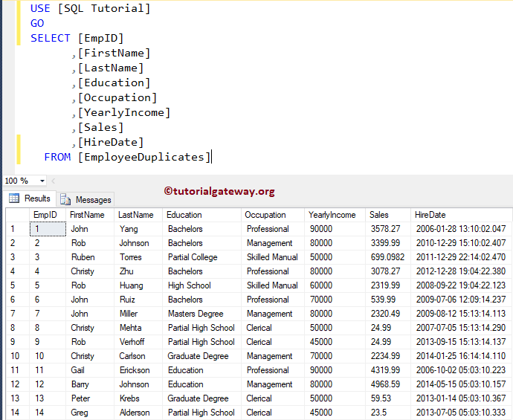Select the LastName column header

pos(136,215)
